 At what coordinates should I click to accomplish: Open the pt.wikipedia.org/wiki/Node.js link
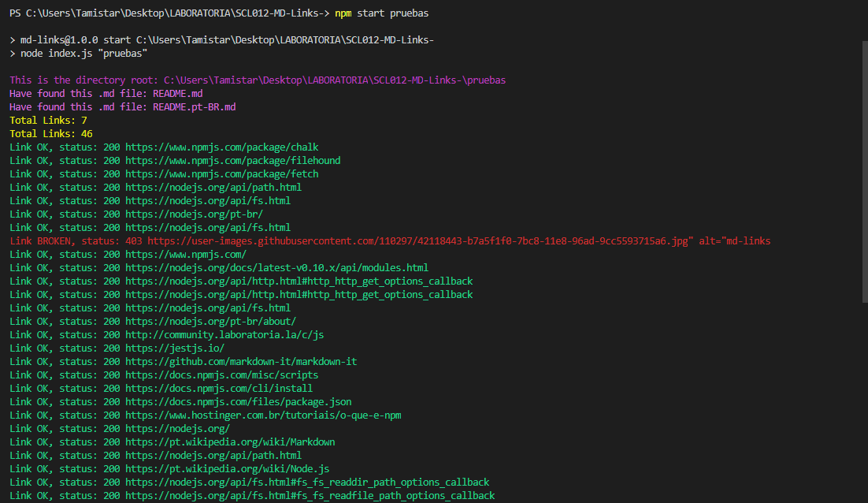click(227, 468)
